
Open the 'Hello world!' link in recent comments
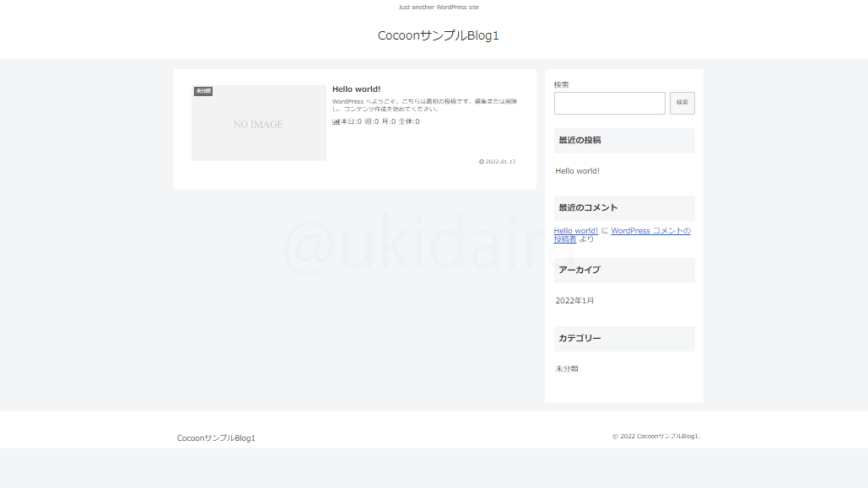click(575, 231)
